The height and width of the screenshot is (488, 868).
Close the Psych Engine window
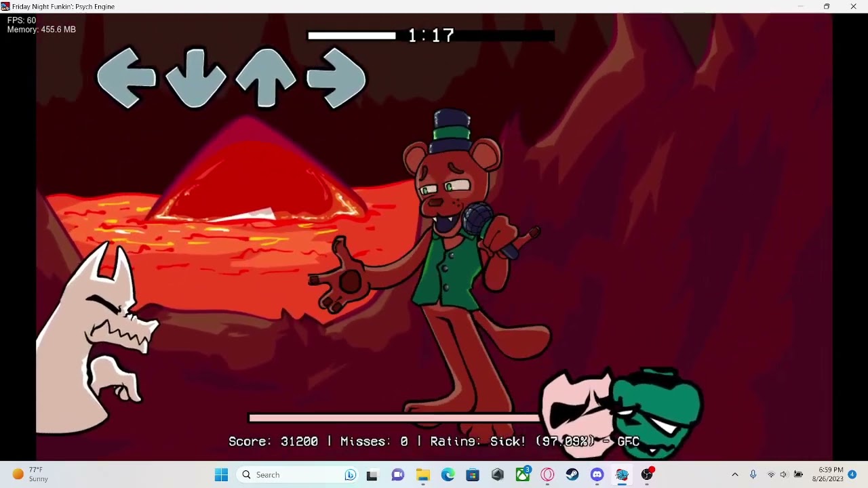coord(853,6)
